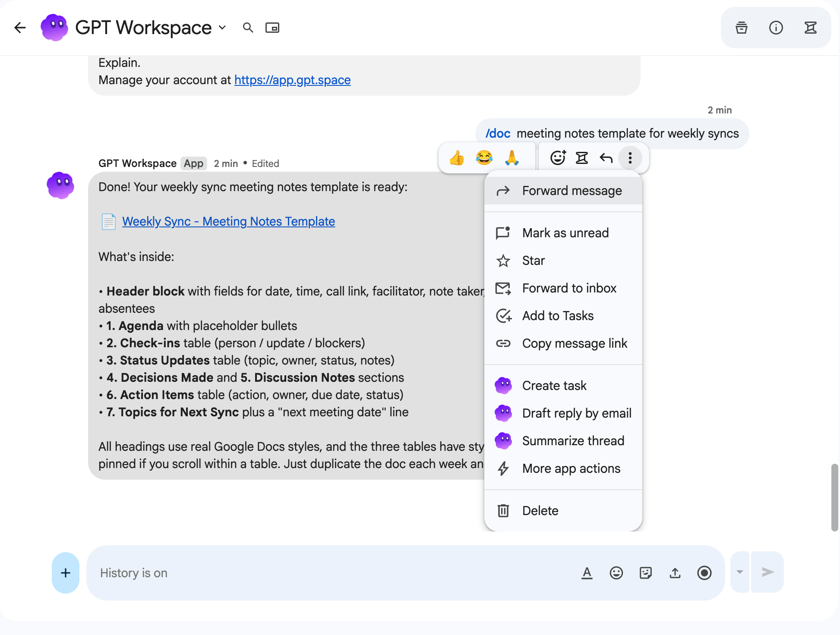Start recording a video message

[x=704, y=573]
